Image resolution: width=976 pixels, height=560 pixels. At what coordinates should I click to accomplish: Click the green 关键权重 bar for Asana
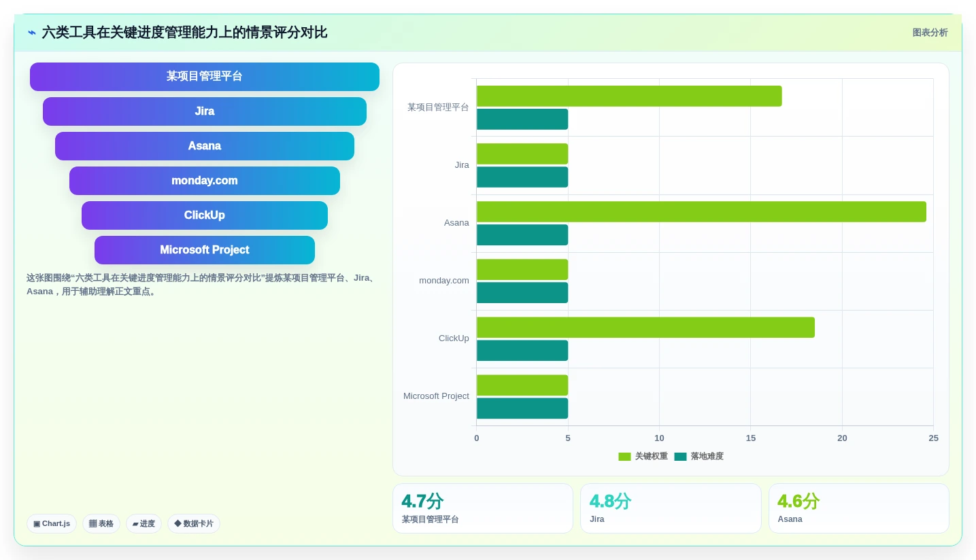point(701,211)
